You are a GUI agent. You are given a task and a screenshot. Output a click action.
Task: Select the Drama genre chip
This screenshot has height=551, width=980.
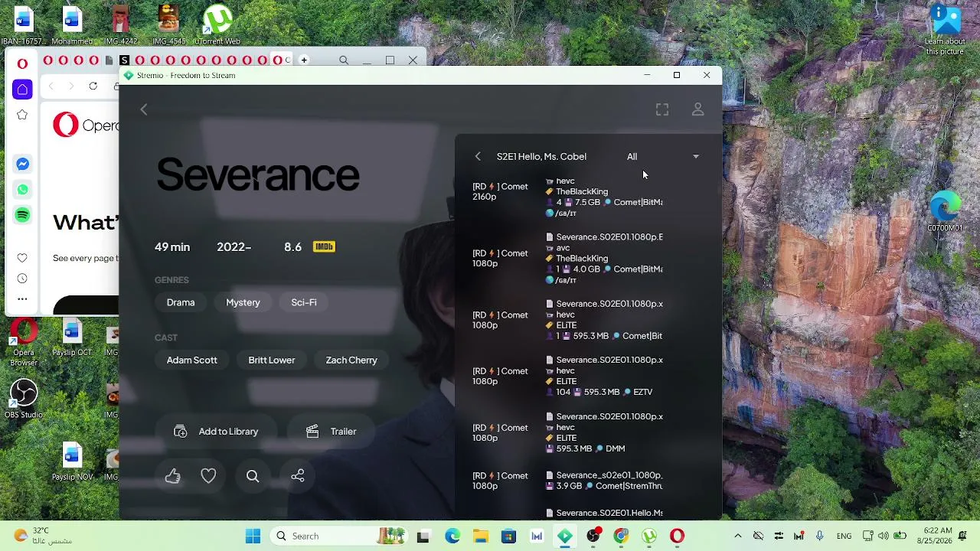pos(181,302)
